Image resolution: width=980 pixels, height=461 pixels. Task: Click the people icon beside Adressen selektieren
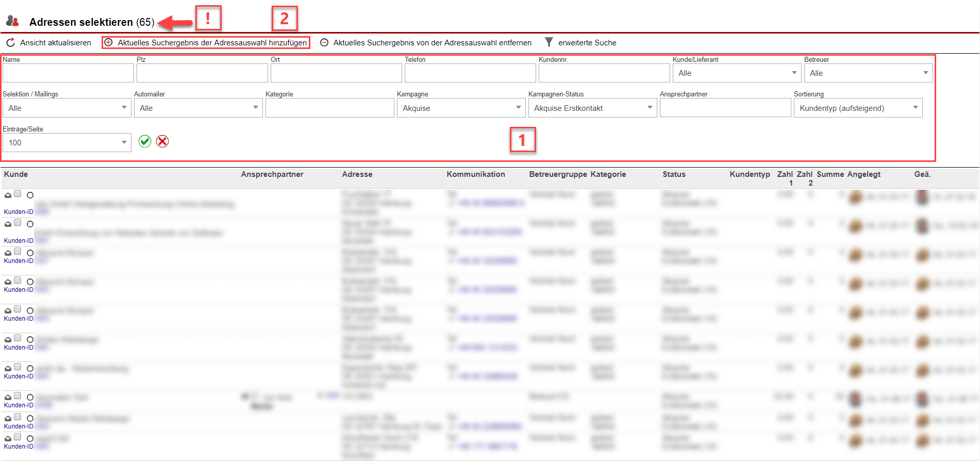12,21
